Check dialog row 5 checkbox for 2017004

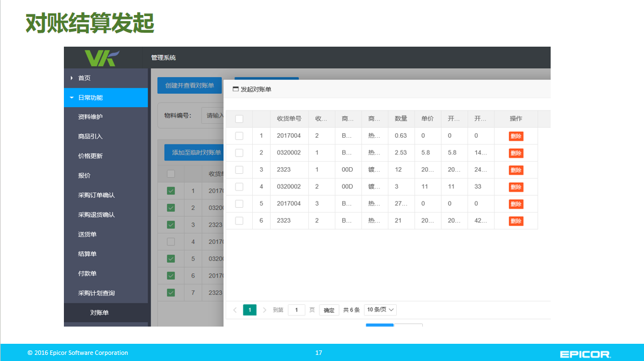[239, 204]
